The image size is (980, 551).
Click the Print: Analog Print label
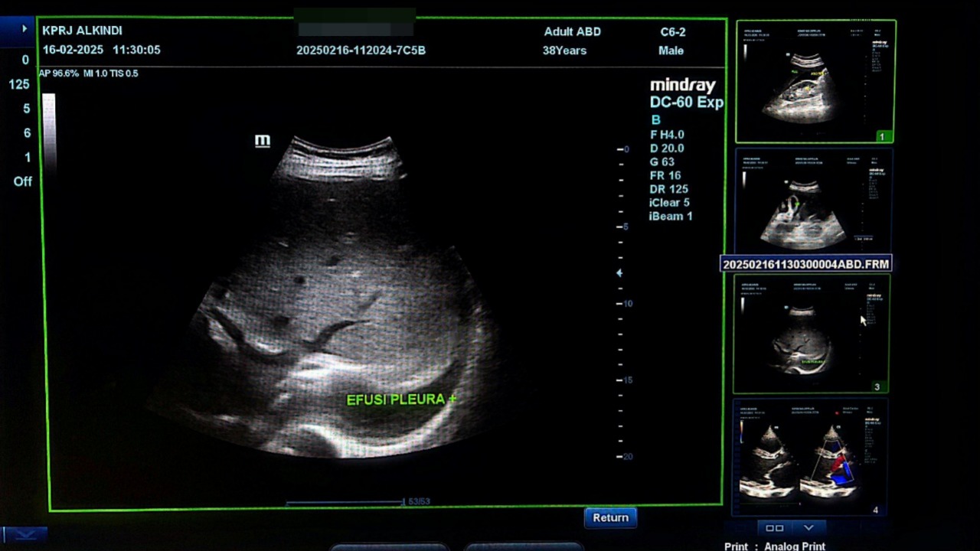(775, 546)
